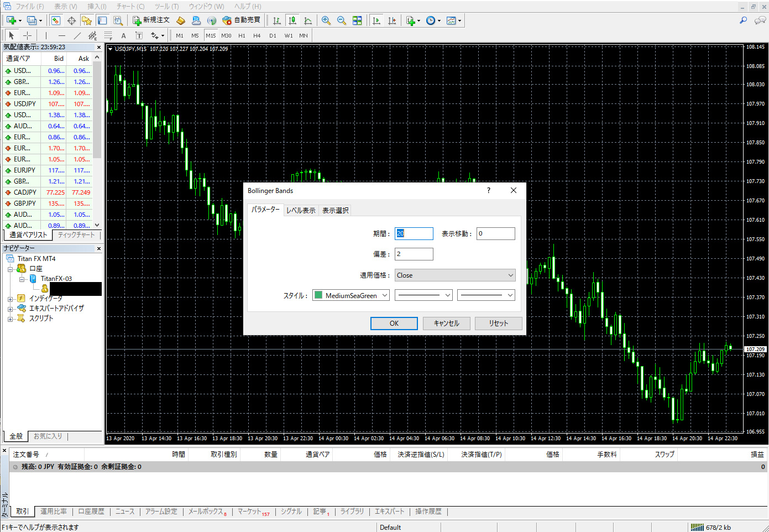Expand the エキスパートアドバイザ tree node
Viewport: 769px width, 532px height.
(x=10, y=309)
